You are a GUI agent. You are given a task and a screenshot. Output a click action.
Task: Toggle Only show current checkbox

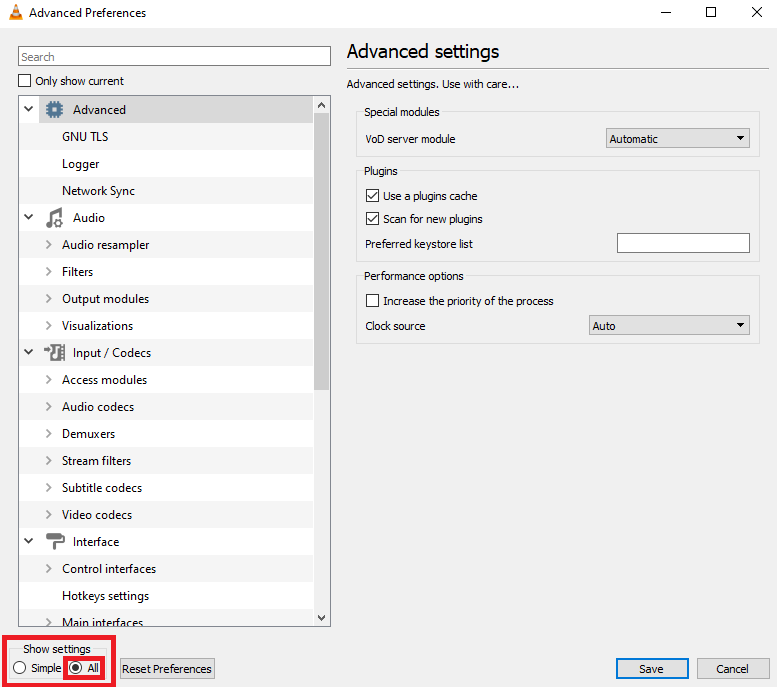coord(24,80)
